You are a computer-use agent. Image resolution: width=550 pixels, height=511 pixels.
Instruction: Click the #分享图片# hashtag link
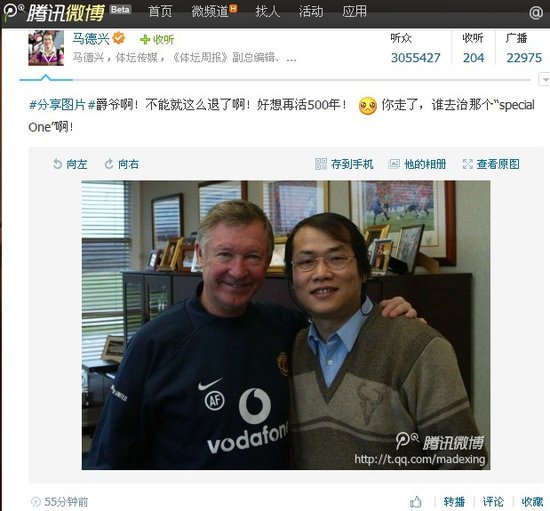pos(62,105)
